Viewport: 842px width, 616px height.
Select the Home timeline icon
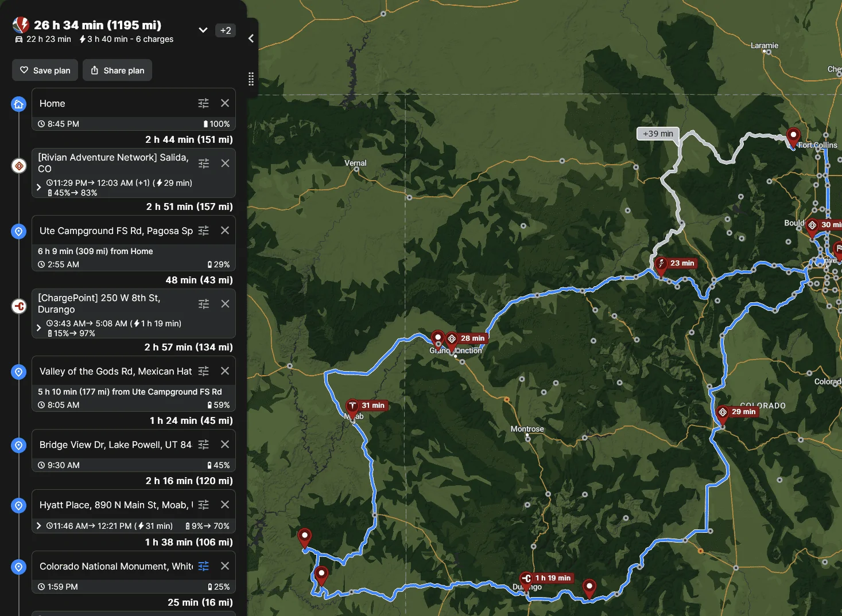tap(19, 104)
